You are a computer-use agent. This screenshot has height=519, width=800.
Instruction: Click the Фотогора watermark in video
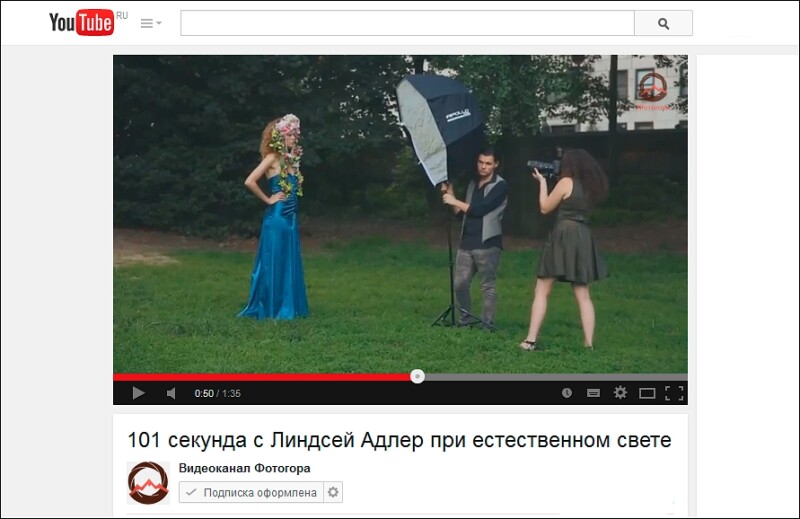pos(653,91)
